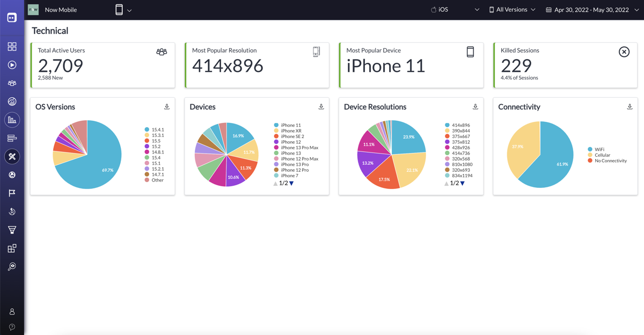Open the bar chart icon in the sidebar
Screen dimensions: 644x335
click(x=12, y=120)
